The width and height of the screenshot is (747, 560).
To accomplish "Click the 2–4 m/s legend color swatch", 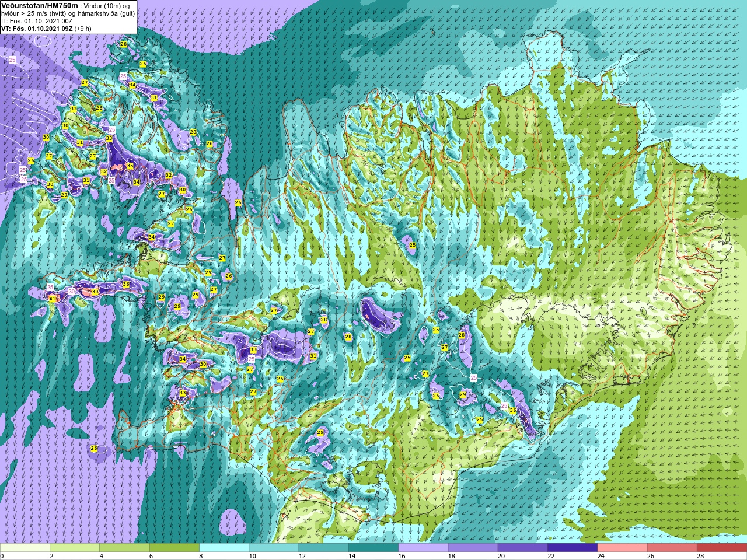I will (x=75, y=548).
